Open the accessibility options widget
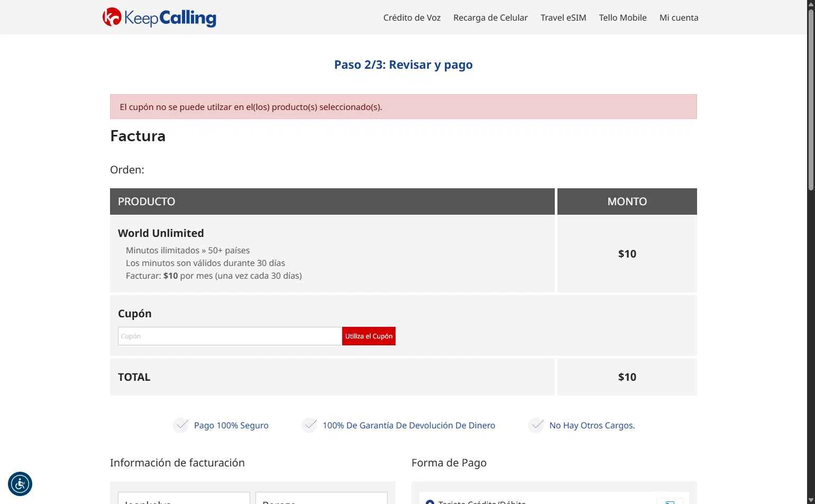The image size is (815, 504). coord(20,484)
